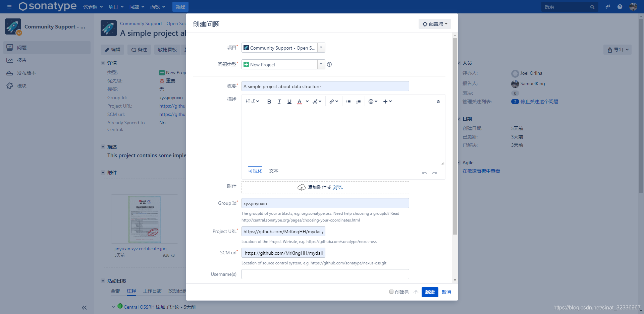Collapse the 活动日志 activity section

coord(103,281)
